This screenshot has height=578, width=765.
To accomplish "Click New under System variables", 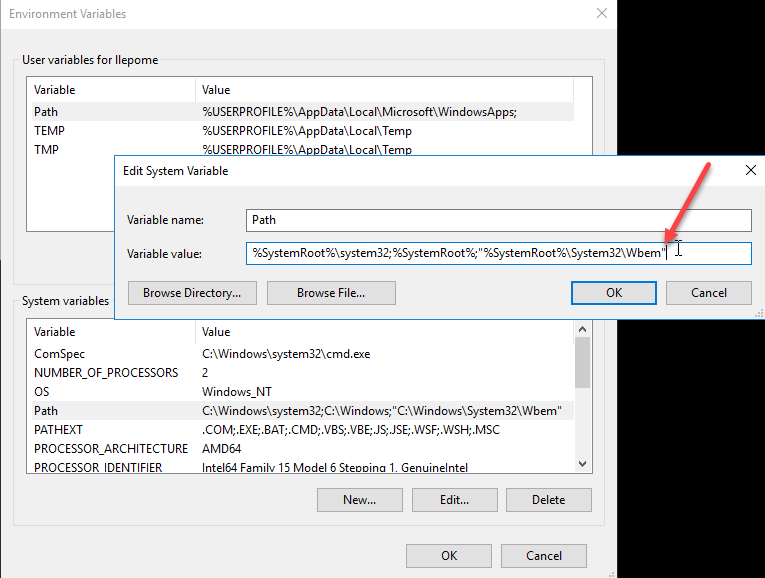I will (360, 500).
